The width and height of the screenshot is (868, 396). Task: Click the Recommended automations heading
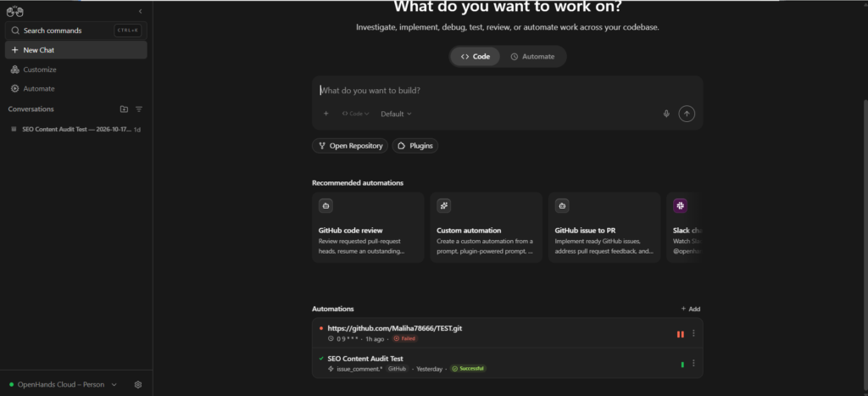(x=358, y=183)
